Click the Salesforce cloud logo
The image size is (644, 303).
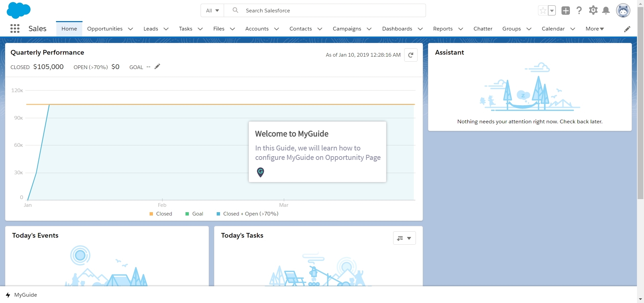click(18, 10)
